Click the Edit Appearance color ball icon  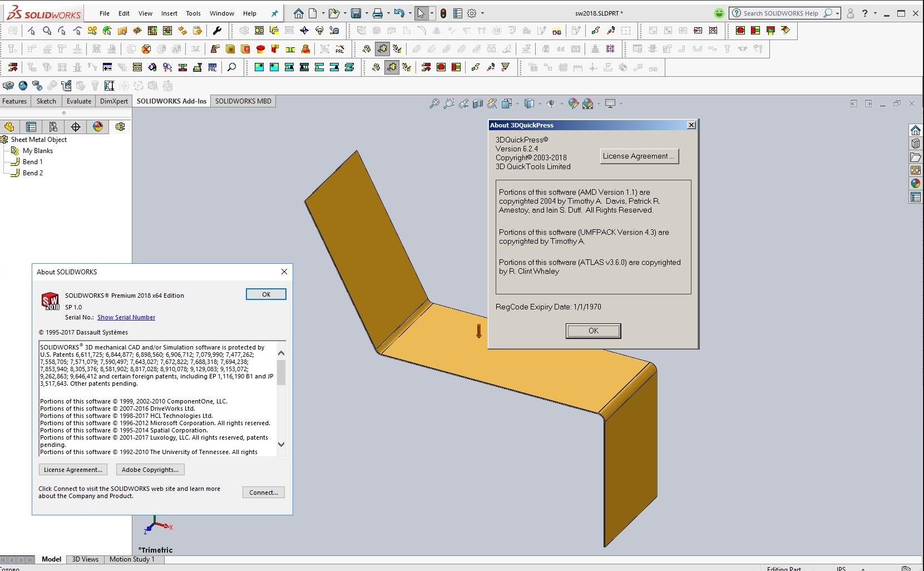point(574,104)
